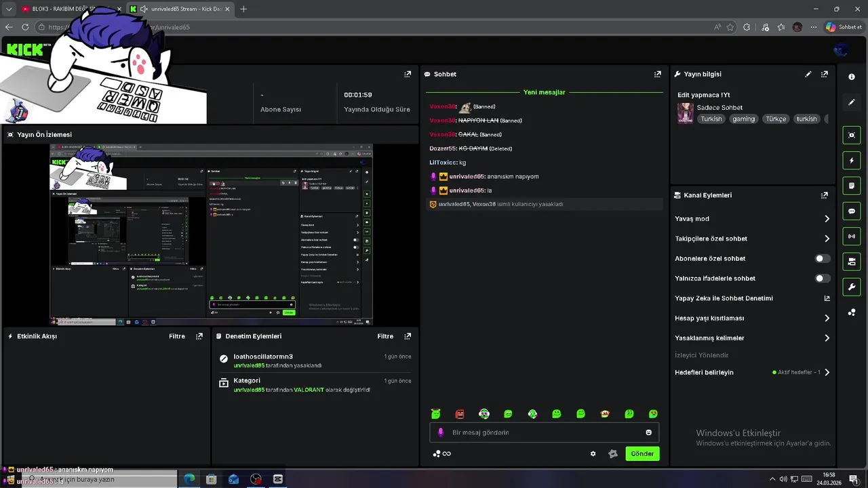Open Windows notification center

click(854, 479)
